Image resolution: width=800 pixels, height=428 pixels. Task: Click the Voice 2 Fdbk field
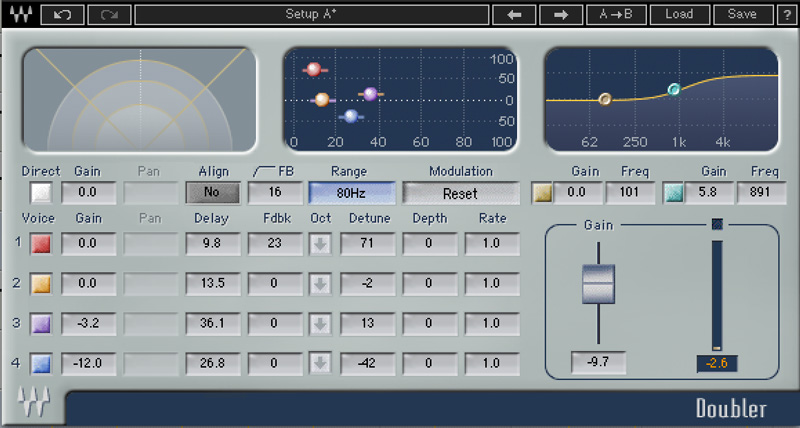(275, 284)
